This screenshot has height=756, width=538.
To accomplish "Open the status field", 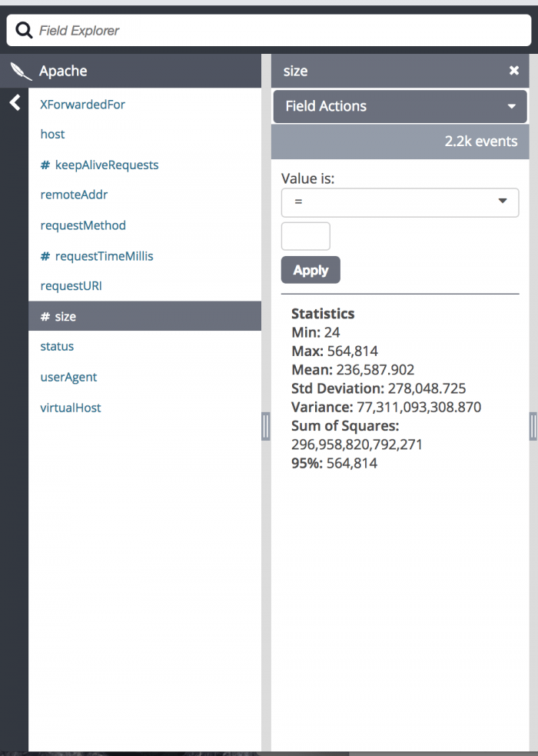I will [x=57, y=347].
